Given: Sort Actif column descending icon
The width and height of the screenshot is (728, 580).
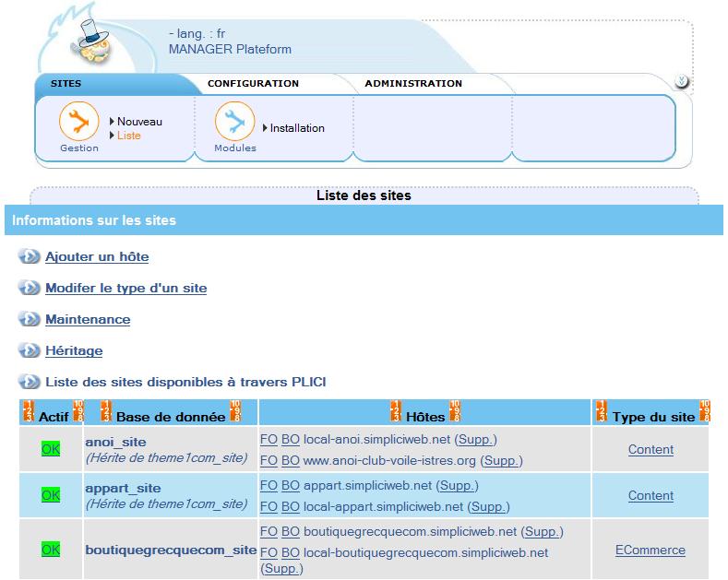Looking at the screenshot, I should pos(78,411).
